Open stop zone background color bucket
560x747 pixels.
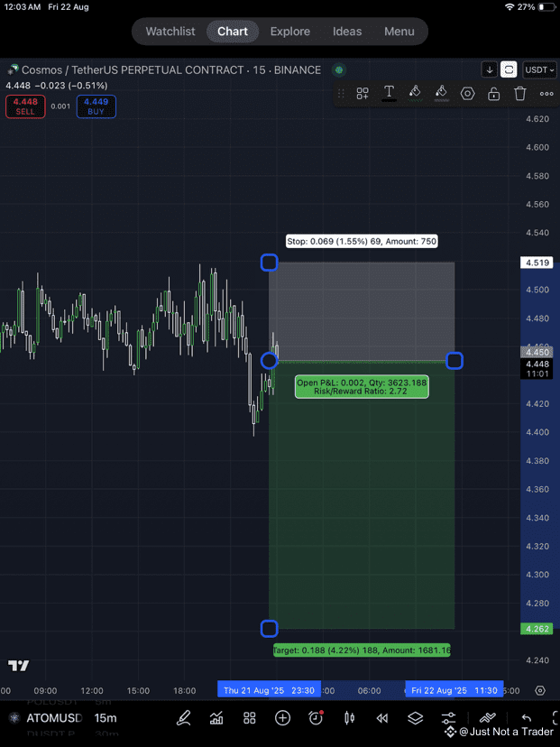coord(442,93)
